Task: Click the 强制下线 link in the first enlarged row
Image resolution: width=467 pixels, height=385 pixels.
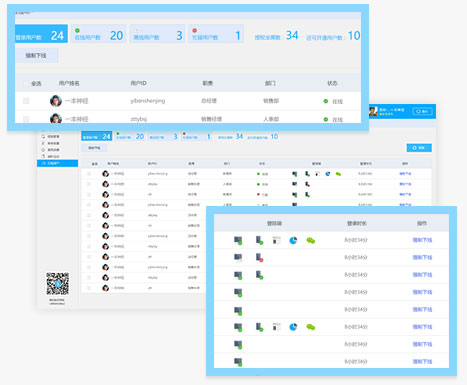Action: click(422, 240)
